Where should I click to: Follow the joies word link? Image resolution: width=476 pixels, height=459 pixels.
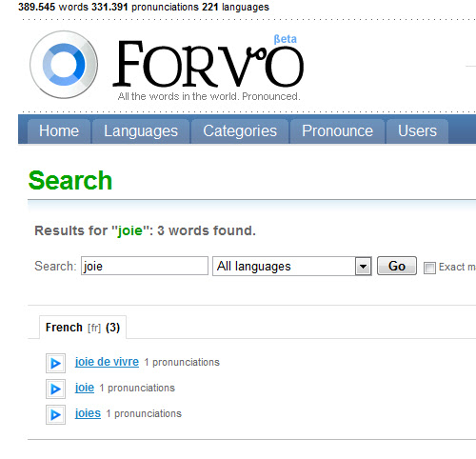click(88, 413)
